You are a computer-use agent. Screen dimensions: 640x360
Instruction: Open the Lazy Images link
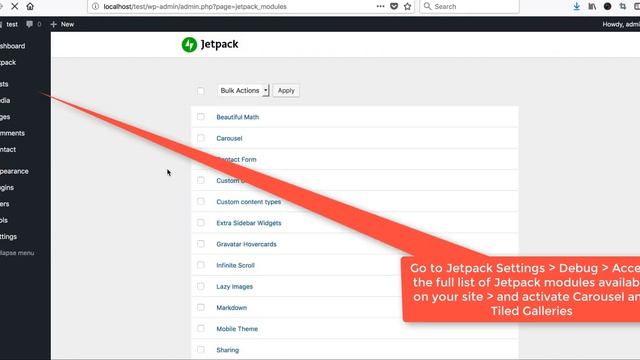pyautogui.click(x=234, y=287)
